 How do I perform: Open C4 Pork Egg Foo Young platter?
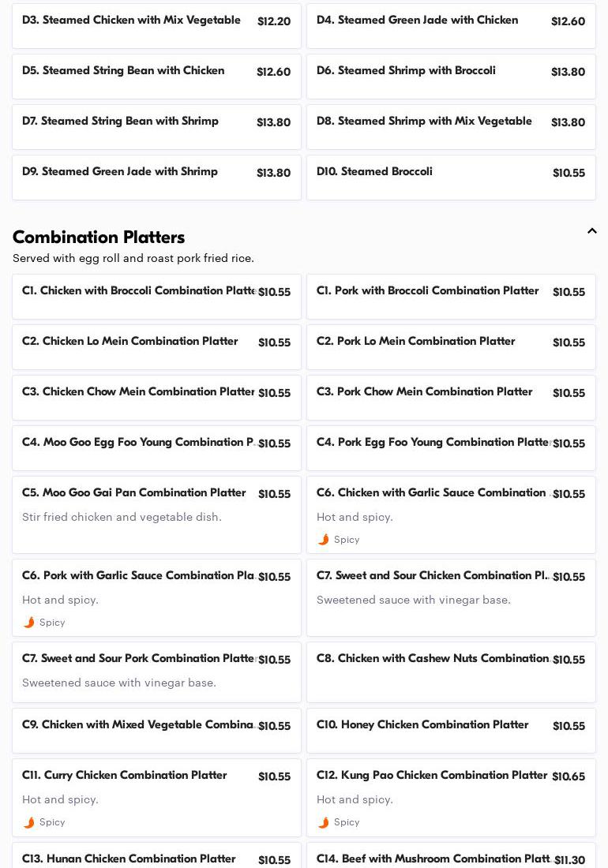pyautogui.click(x=451, y=448)
